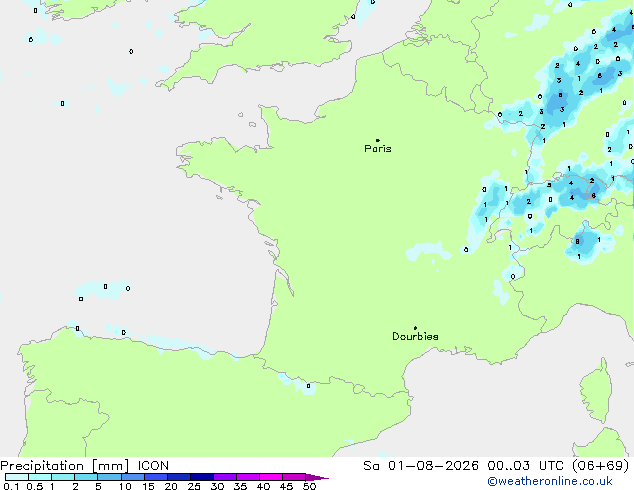This screenshot has height=490, width=634.
Task: Click the legend value 40
Action: coord(264,486)
